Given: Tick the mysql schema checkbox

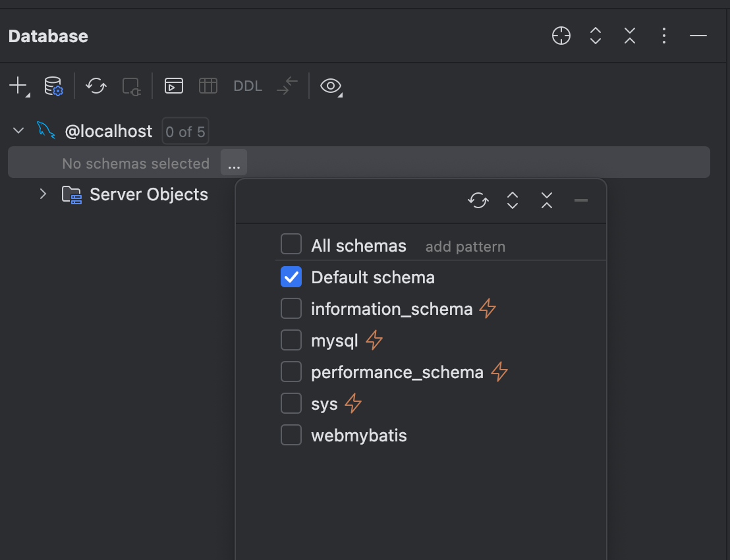Looking at the screenshot, I should click(x=291, y=341).
